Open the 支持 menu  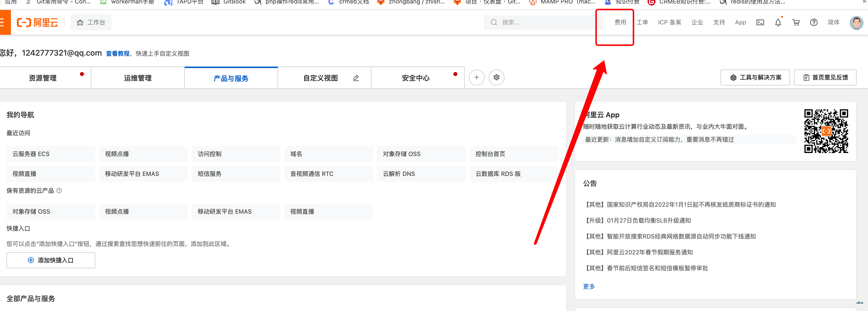(719, 22)
